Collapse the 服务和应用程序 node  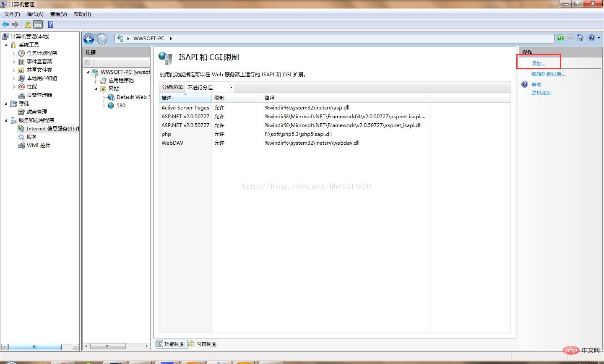coord(6,120)
